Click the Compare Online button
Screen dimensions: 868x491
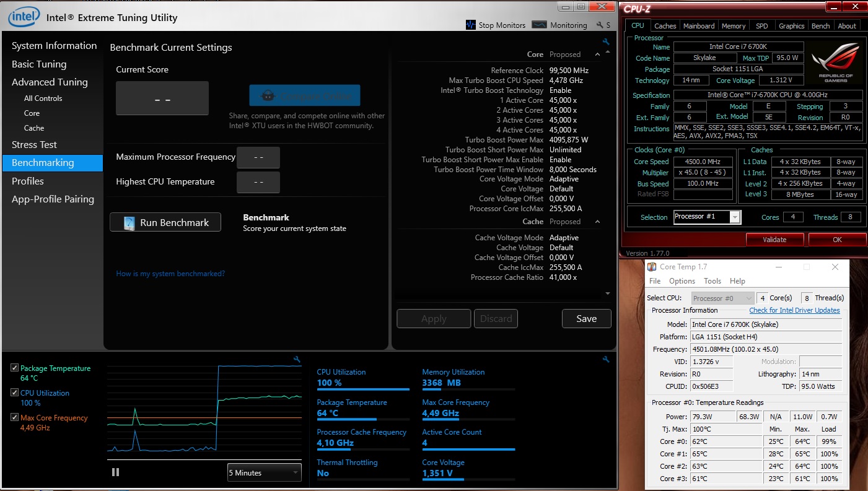[305, 96]
